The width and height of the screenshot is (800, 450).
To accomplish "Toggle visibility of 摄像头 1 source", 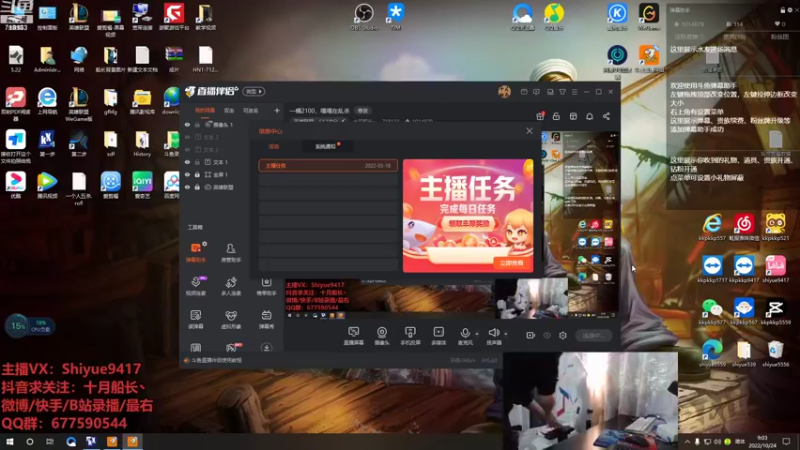I will tap(187, 124).
